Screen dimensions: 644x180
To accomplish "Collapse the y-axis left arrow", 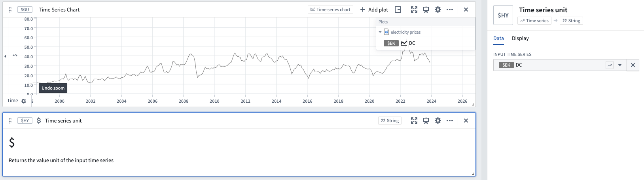I will (x=5, y=56).
